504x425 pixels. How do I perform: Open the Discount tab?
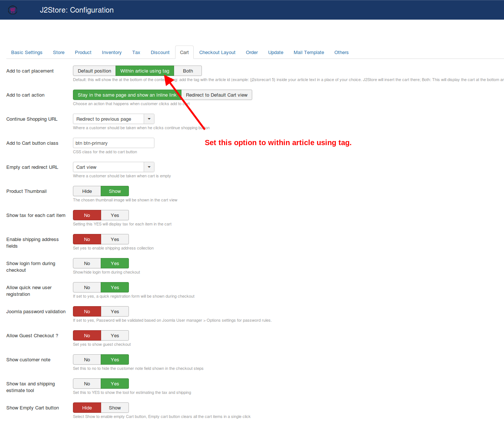coord(160,53)
